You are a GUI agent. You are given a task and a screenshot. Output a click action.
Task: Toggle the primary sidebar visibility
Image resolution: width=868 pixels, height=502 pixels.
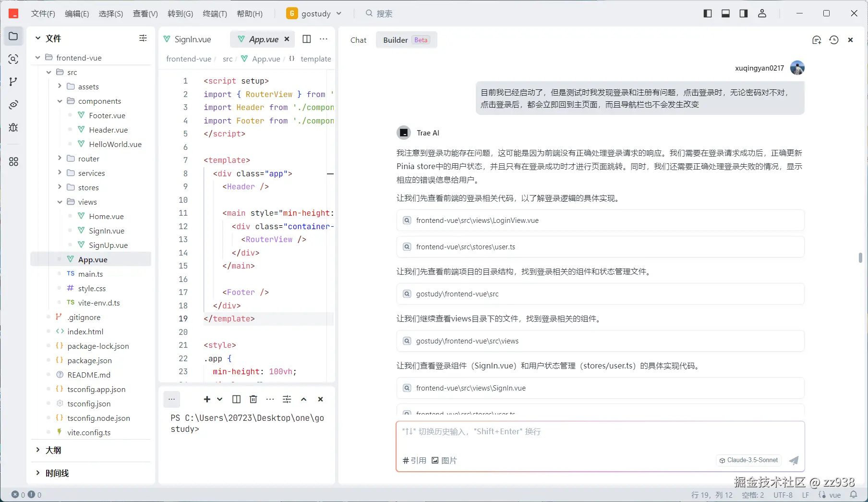708,13
